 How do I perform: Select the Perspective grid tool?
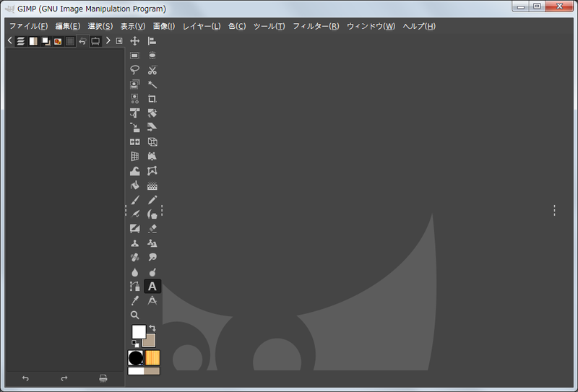134,156
